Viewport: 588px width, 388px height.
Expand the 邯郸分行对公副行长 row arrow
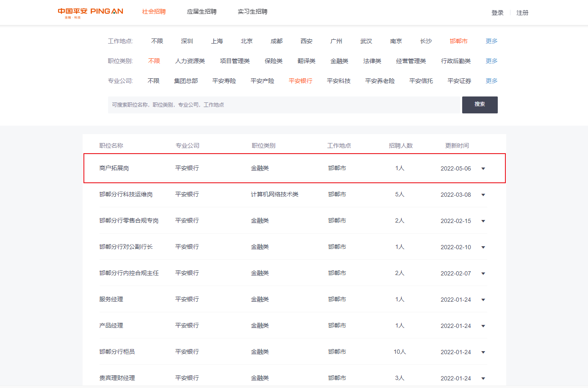pyautogui.click(x=483, y=248)
